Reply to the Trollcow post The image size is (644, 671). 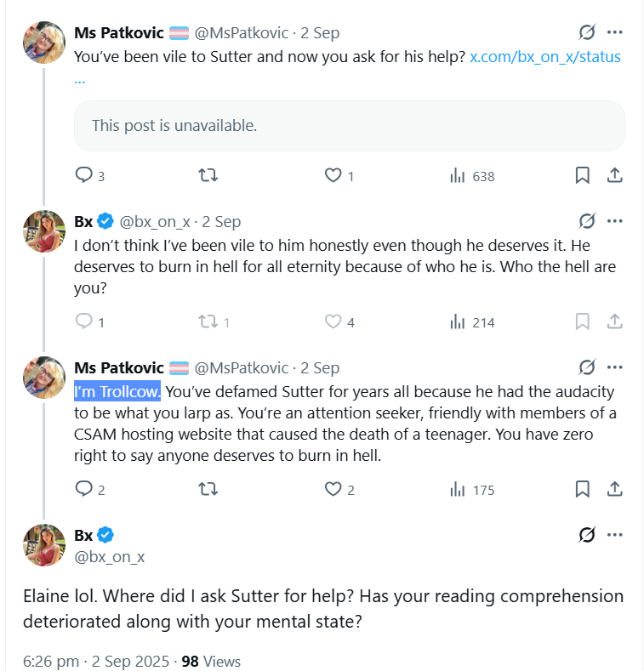pyautogui.click(x=84, y=489)
